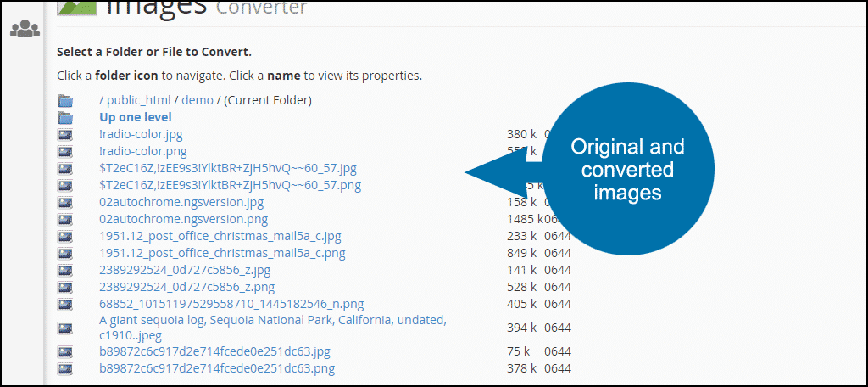Screen dimensions: 868x387
Task: Open Iradio-color.jpg properties
Action: [142, 134]
